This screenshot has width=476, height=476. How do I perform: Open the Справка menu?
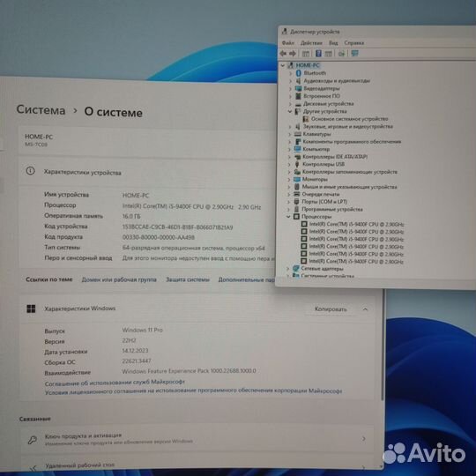(354, 43)
